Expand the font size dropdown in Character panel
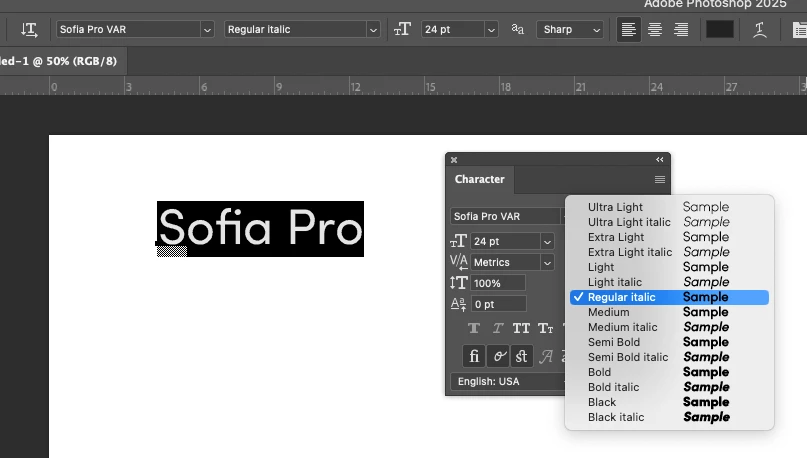 tap(548, 241)
